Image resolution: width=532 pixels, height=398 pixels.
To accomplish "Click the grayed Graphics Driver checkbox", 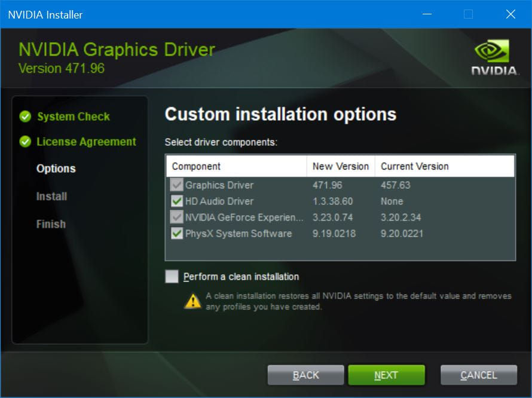I will [176, 185].
